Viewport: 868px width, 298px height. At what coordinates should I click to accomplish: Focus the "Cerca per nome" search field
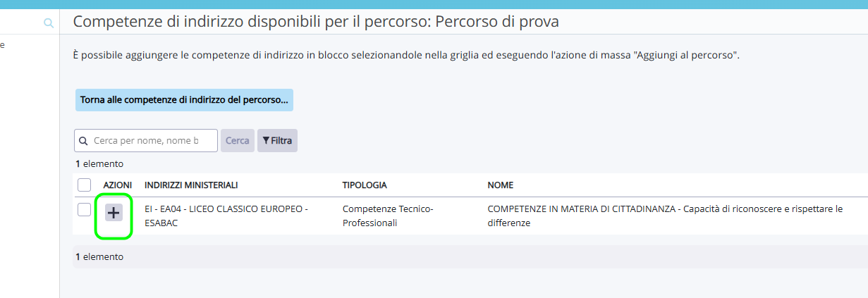pos(146,141)
